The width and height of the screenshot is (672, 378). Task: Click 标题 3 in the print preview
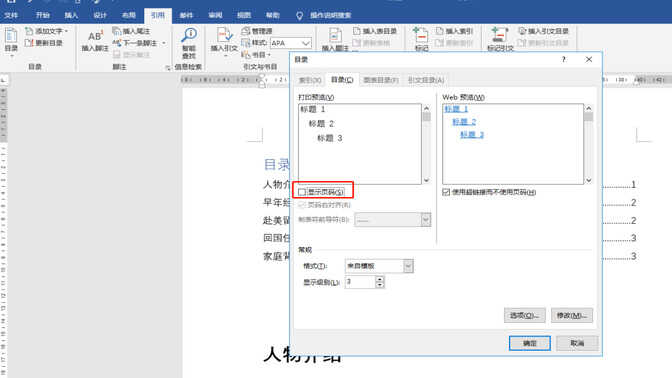click(330, 138)
